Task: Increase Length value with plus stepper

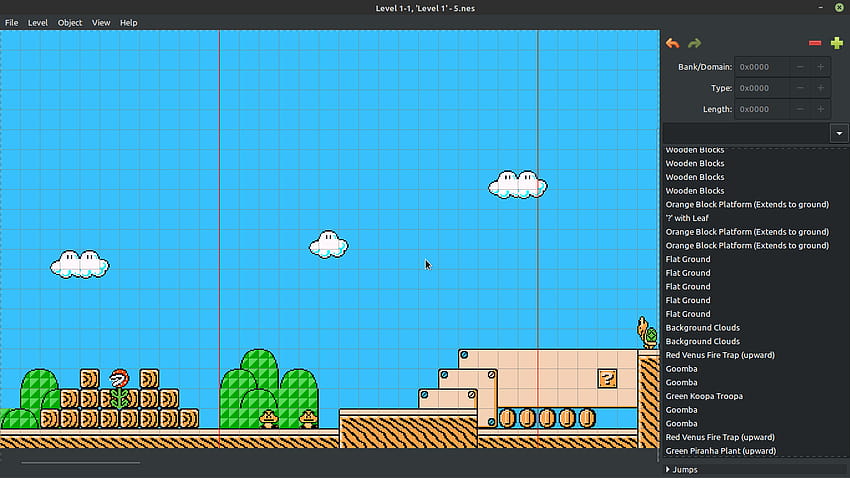Action: (821, 109)
